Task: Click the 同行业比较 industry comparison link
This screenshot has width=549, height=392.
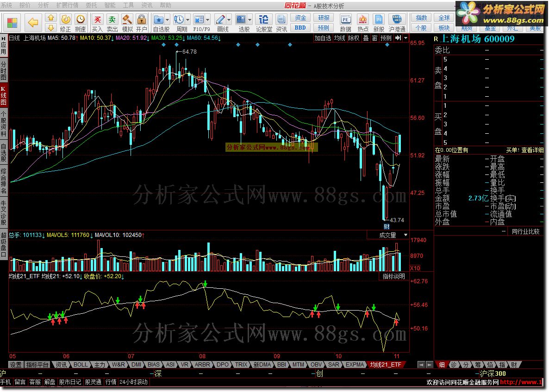Action: point(525,231)
